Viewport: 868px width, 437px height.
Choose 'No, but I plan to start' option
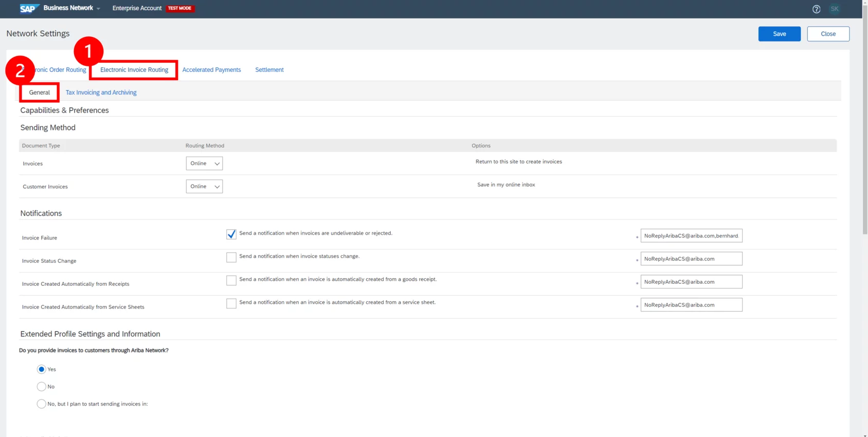click(42, 404)
